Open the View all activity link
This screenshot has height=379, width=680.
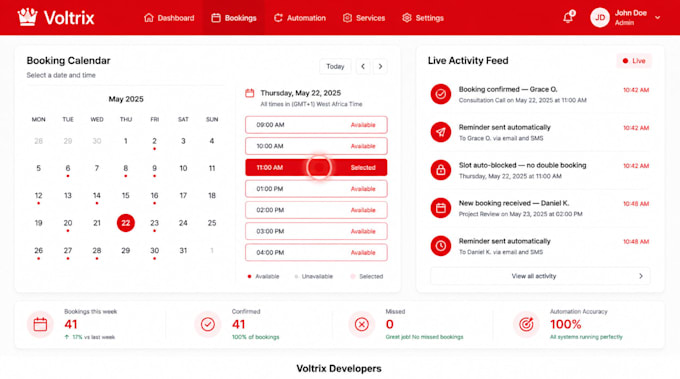click(540, 276)
